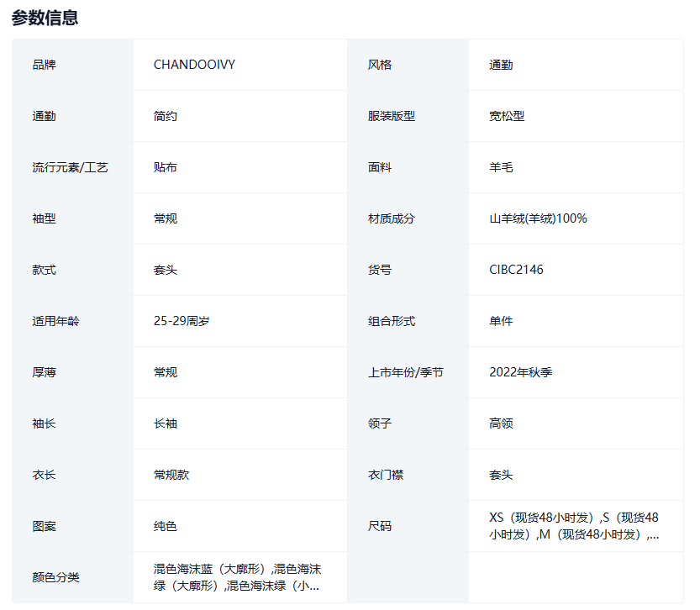
Task: Select the 高领 collar value
Action: click(501, 423)
